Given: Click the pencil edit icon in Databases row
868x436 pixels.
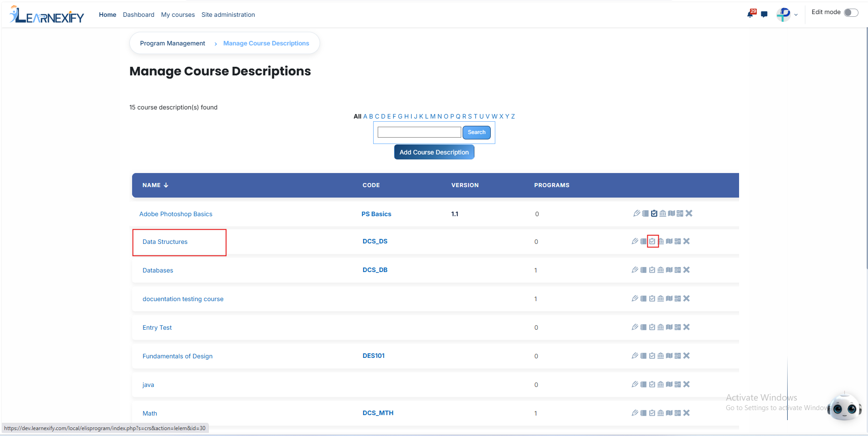Looking at the screenshot, I should pos(635,270).
